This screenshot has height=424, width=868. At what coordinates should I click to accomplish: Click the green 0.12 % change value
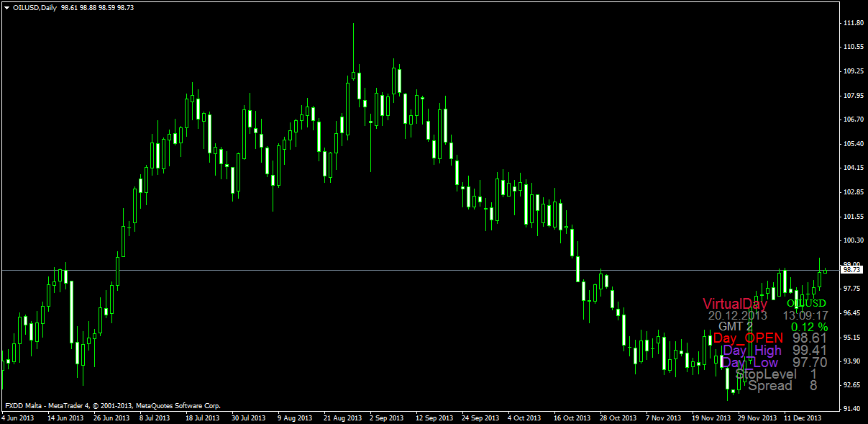(806, 327)
